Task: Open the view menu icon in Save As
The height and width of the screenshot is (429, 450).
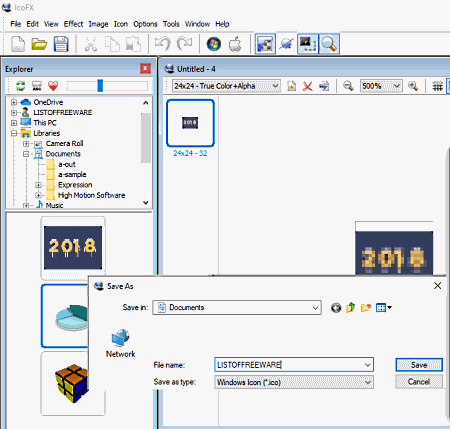Action: (x=383, y=307)
